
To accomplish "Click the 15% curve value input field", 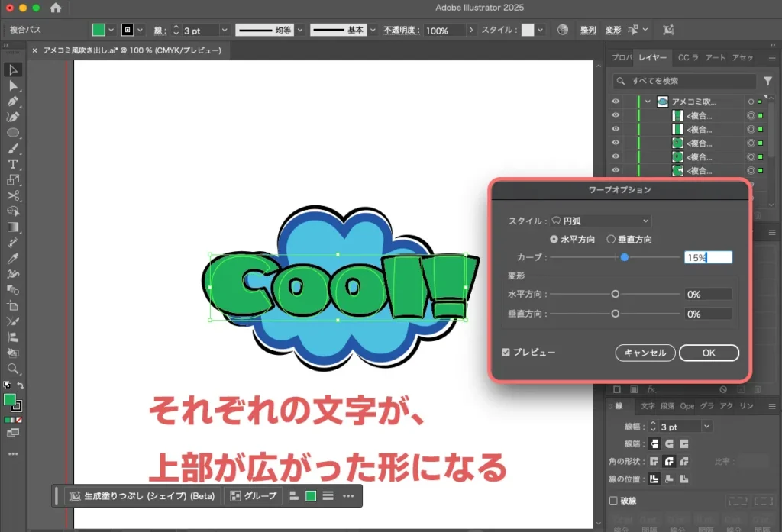I will (x=709, y=257).
